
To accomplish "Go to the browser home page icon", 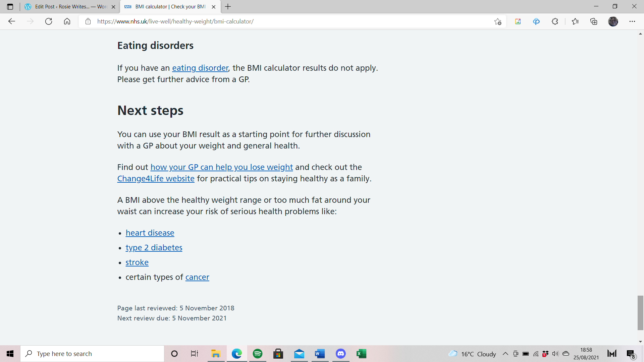I will pyautogui.click(x=67, y=21).
